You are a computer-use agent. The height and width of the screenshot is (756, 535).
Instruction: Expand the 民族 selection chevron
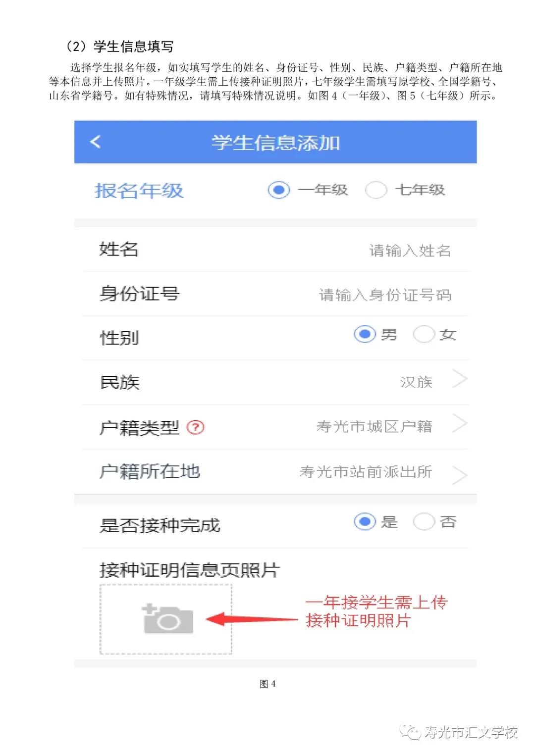[460, 380]
